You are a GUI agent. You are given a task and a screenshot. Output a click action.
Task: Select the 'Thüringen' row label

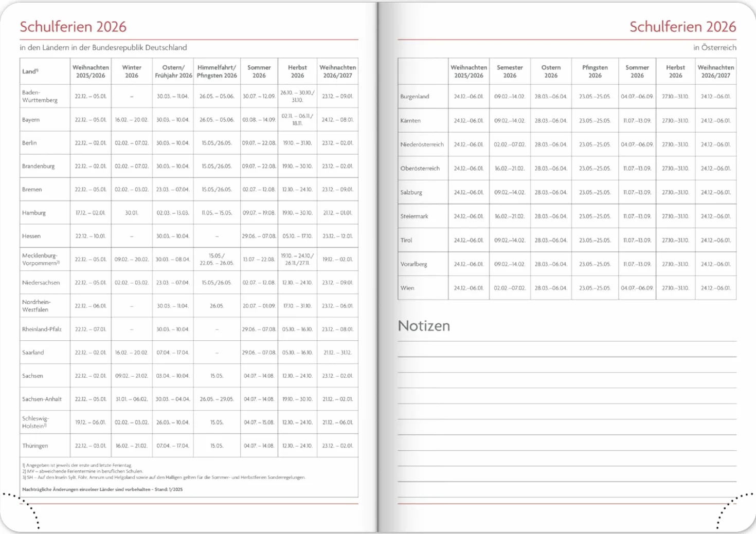pyautogui.click(x=35, y=446)
